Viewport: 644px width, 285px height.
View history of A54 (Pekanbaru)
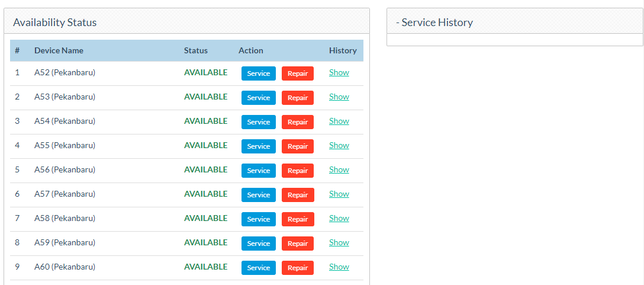pos(339,121)
